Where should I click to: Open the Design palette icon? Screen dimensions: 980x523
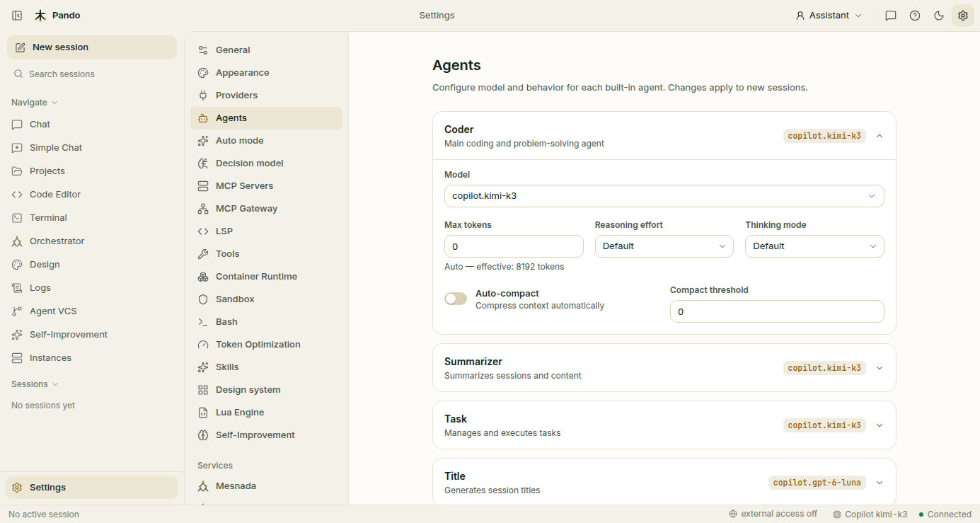coord(17,265)
